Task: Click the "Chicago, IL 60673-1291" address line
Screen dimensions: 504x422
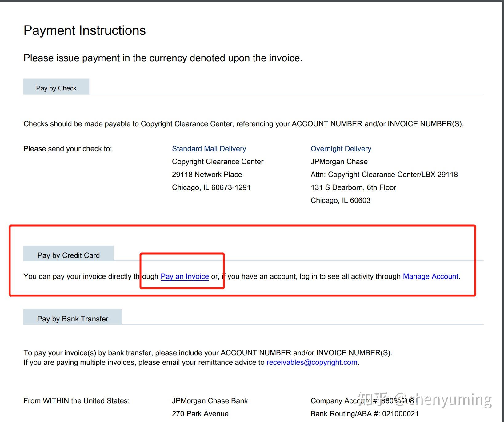Action: 211,187
